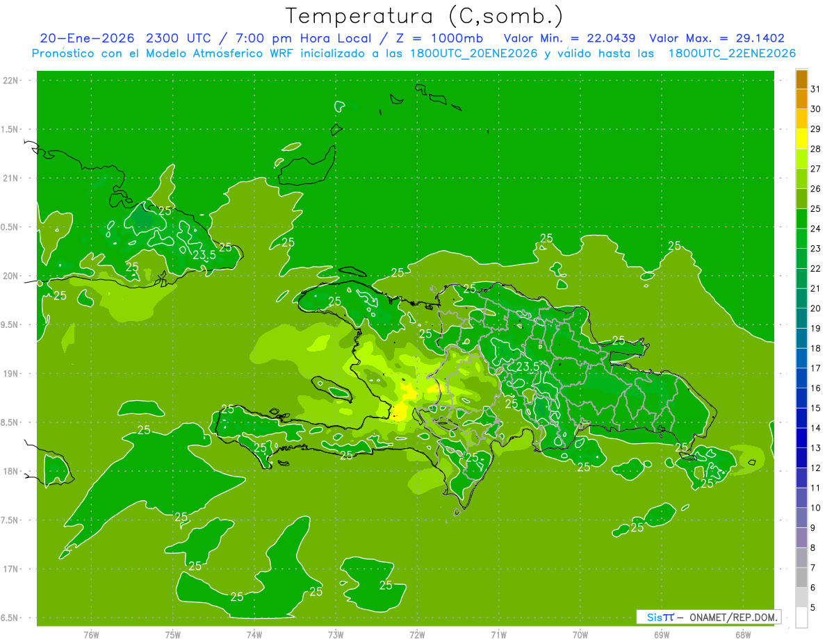Click the "20N" latitude label
This screenshot has height=644, width=834.
(x=11, y=276)
